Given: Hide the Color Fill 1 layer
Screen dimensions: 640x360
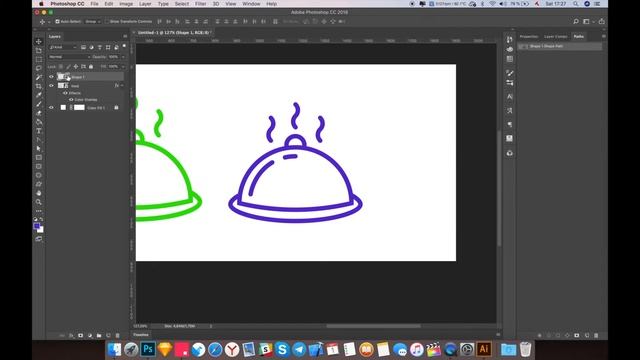Looking at the screenshot, I should [x=51, y=108].
